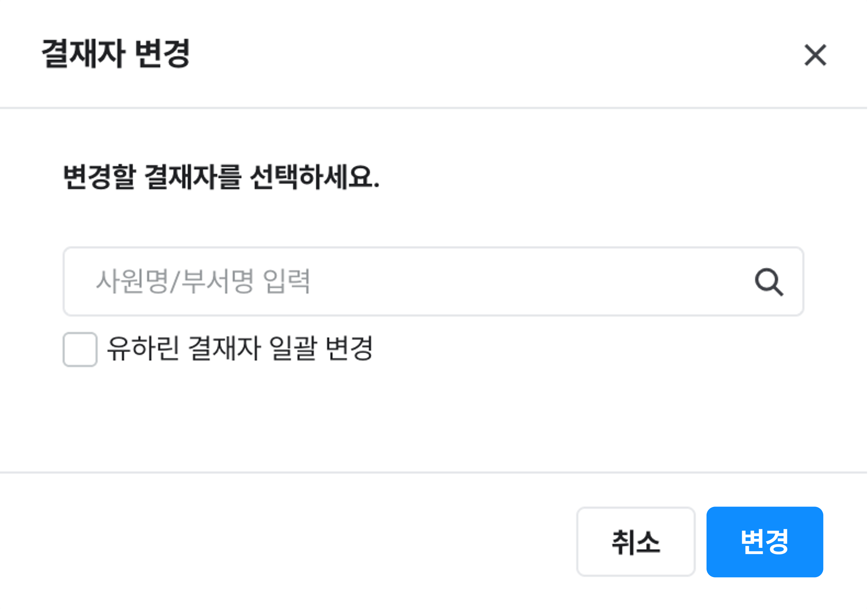Screen dimensions: 868x609
Task: Toggle 일괄 변경 option for 유하린
Action: [x=80, y=349]
